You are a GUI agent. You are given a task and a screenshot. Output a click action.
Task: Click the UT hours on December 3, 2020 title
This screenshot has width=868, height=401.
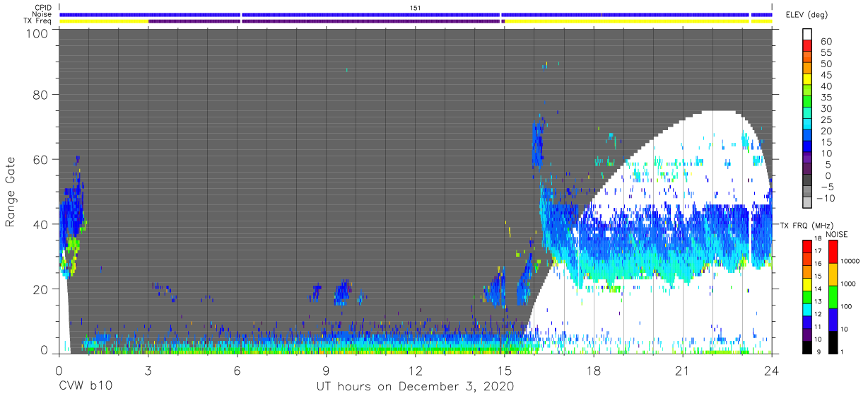point(416,386)
